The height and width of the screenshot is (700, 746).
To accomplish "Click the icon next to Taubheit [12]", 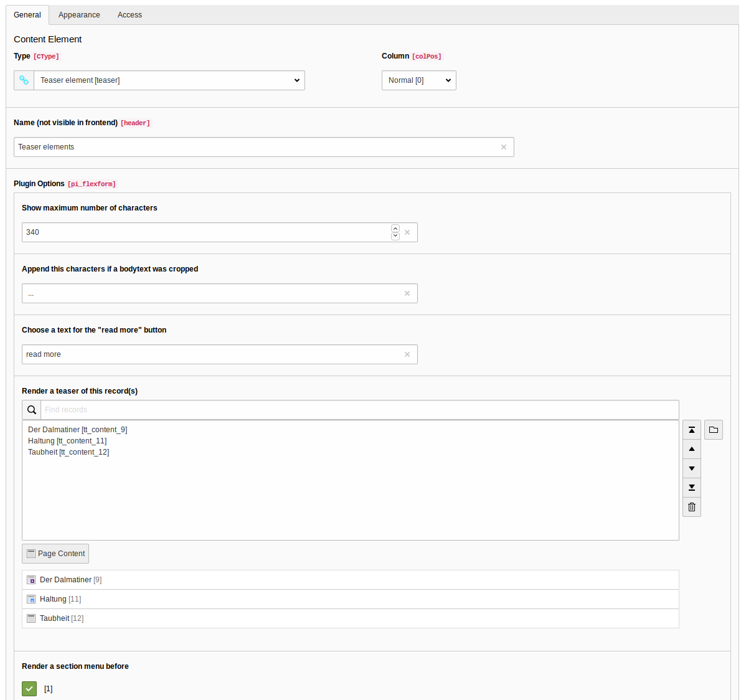I will (x=31, y=618).
